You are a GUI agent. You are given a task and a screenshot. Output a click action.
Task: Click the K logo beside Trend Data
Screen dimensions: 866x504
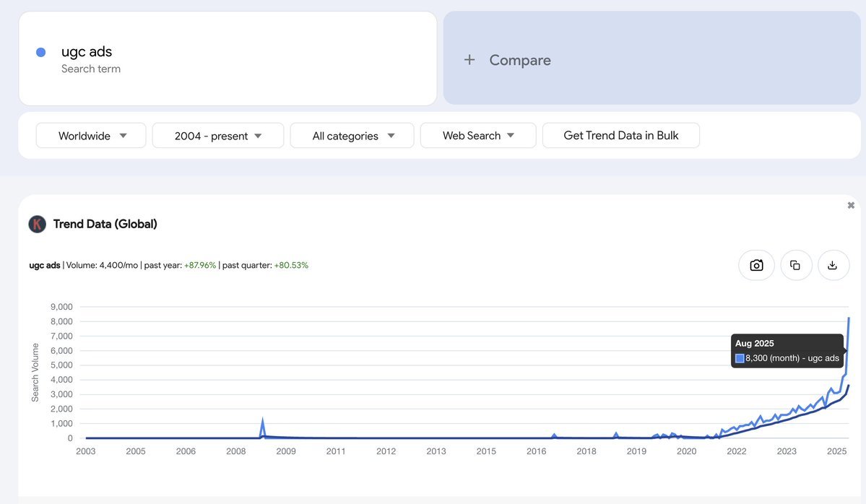point(37,224)
